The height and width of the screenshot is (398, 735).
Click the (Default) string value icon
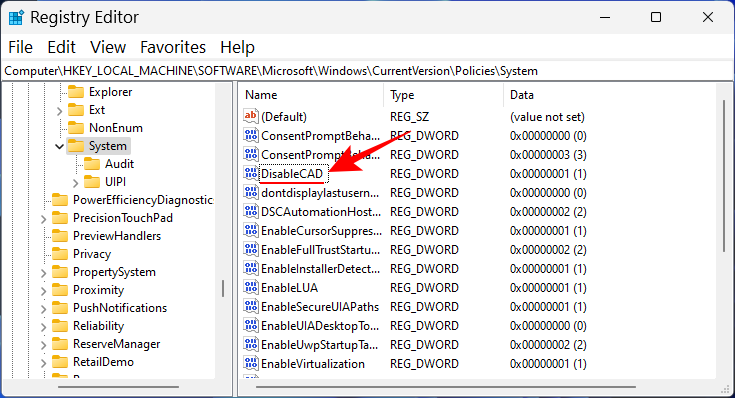pyautogui.click(x=251, y=116)
